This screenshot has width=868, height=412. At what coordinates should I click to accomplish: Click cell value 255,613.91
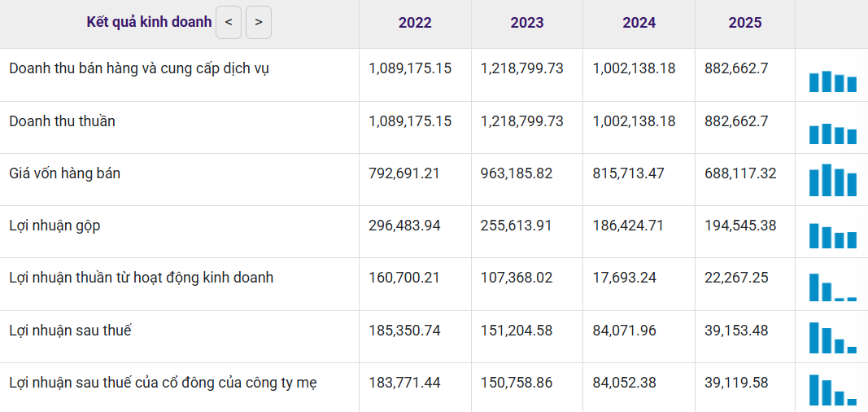coord(517,226)
